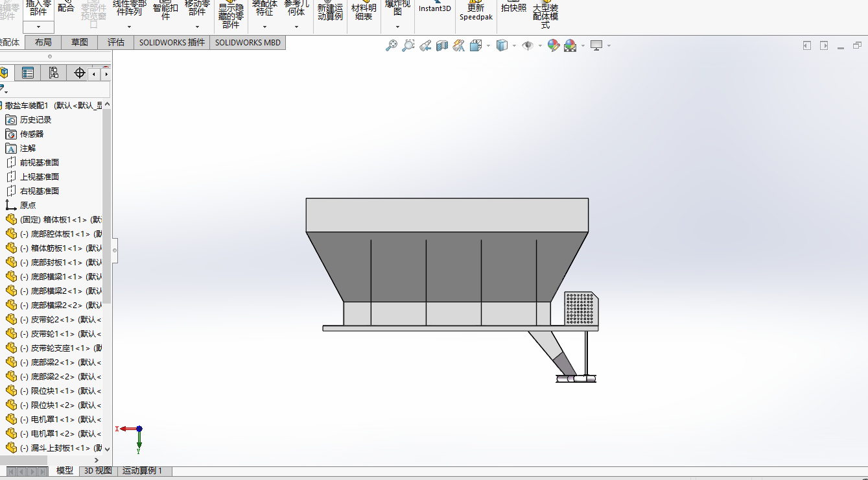Click the 新建运动算例 button
The height and width of the screenshot is (480, 868).
(x=330, y=10)
